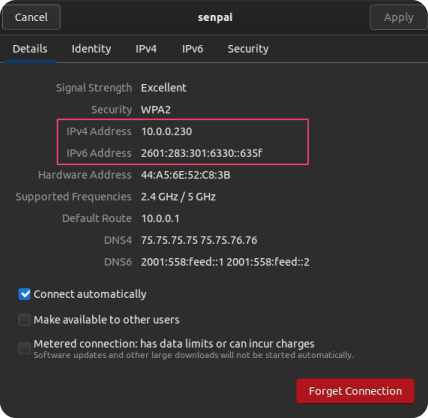Open the Identity tab
This screenshot has width=428, height=418.
(91, 49)
